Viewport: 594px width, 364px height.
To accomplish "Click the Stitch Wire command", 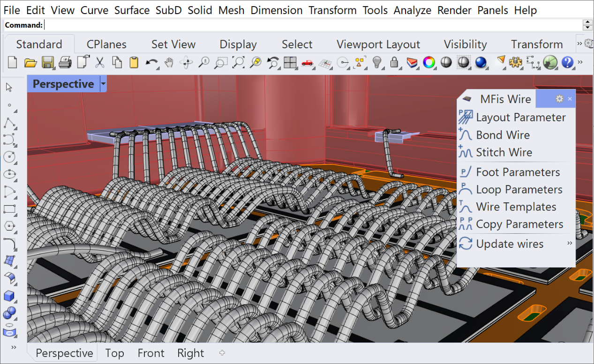I will tap(504, 152).
